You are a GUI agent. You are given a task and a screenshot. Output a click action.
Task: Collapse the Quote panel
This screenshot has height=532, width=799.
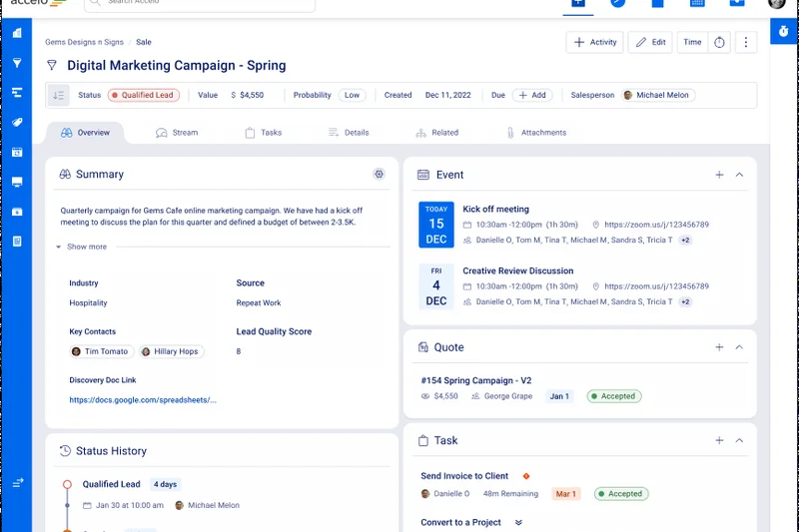pos(739,347)
